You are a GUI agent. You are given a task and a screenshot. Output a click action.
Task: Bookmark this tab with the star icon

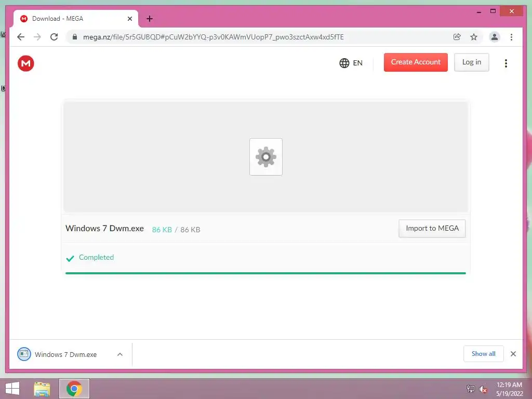click(474, 37)
